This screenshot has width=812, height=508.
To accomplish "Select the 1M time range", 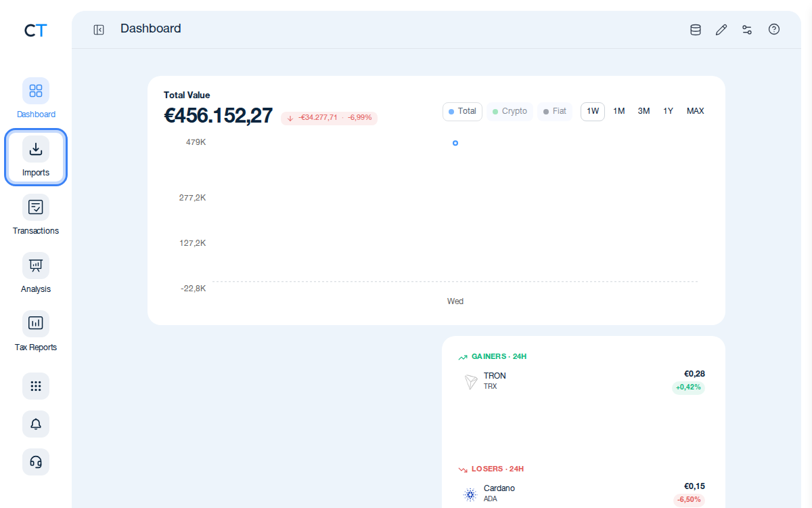I will pyautogui.click(x=619, y=112).
